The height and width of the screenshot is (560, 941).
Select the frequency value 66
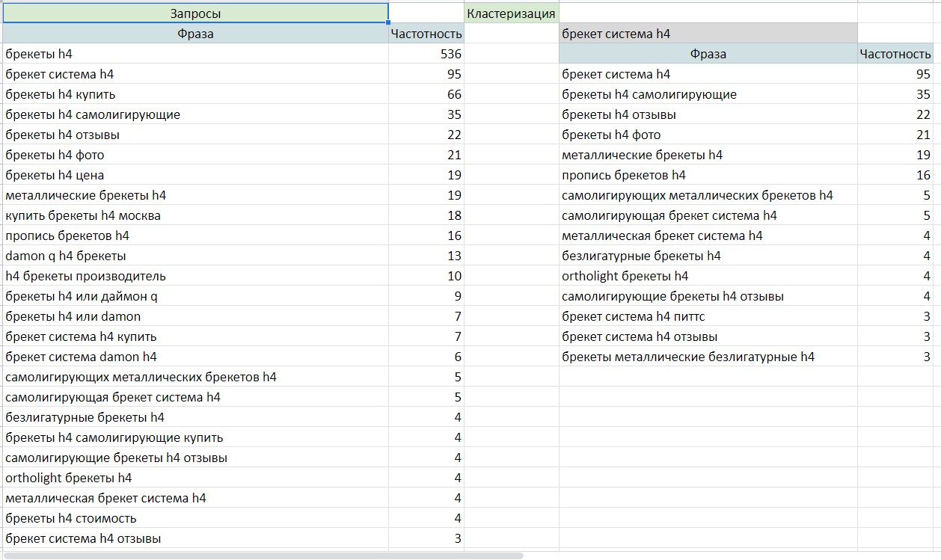(x=426, y=94)
